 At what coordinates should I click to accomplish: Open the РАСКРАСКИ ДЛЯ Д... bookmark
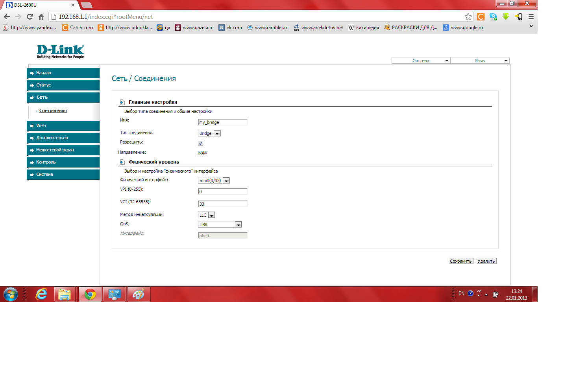click(411, 28)
